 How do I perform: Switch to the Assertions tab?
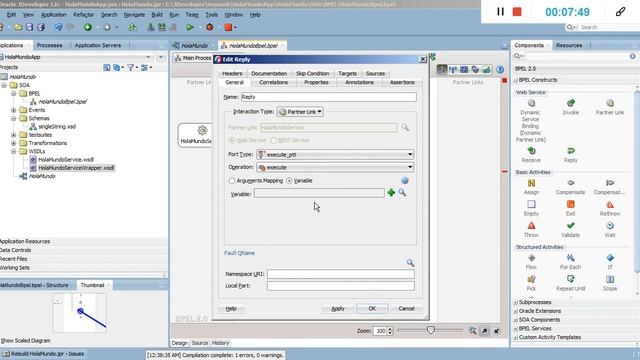[402, 82]
